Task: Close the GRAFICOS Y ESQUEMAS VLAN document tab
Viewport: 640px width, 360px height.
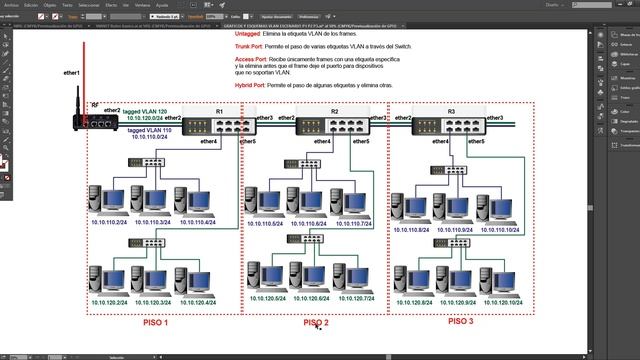Action: (x=402, y=26)
